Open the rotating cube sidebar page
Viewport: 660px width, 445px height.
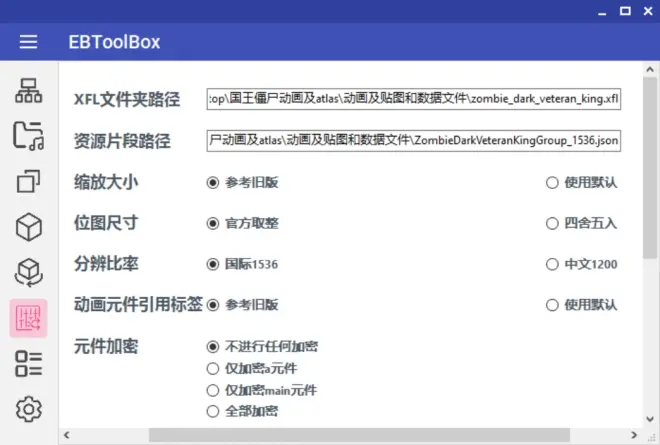29,273
